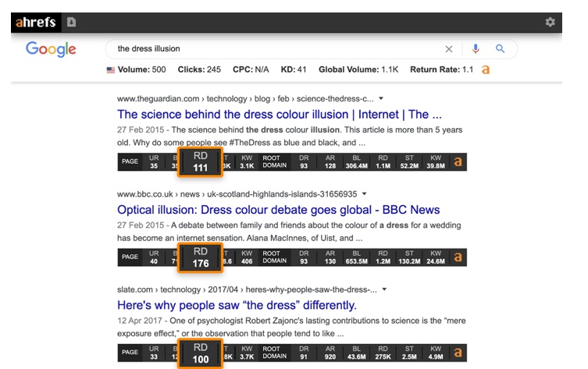Click 'Volume: 500' metric
The height and width of the screenshot is (369, 588).
[141, 69]
